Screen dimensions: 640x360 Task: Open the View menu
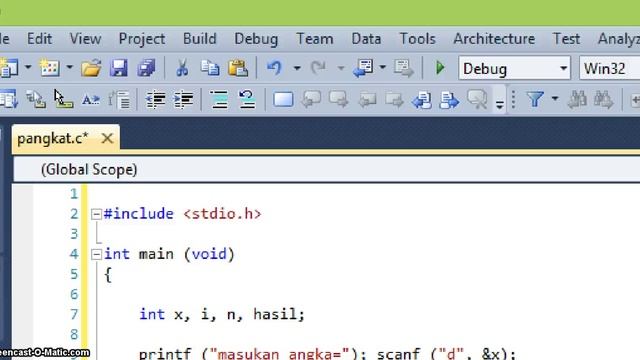[85, 39]
